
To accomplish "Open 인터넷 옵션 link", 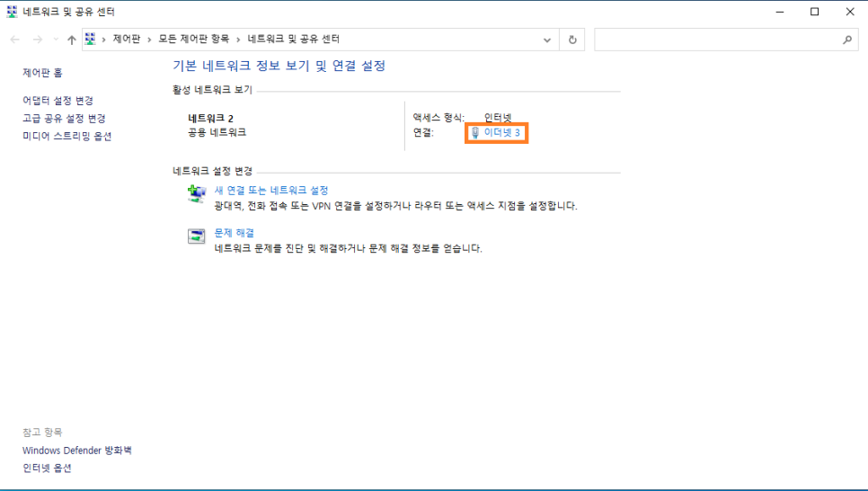I will [x=47, y=468].
